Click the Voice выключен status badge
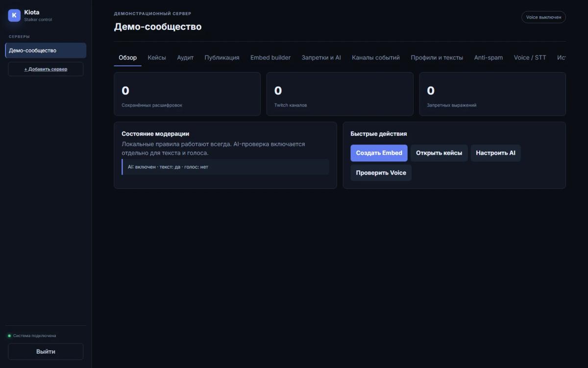The height and width of the screenshot is (368, 588). click(x=543, y=17)
